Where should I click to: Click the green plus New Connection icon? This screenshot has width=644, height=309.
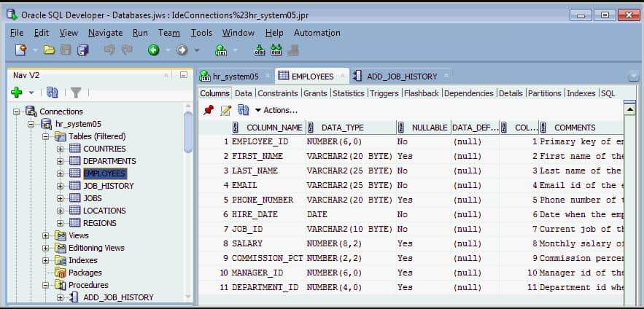pos(17,93)
